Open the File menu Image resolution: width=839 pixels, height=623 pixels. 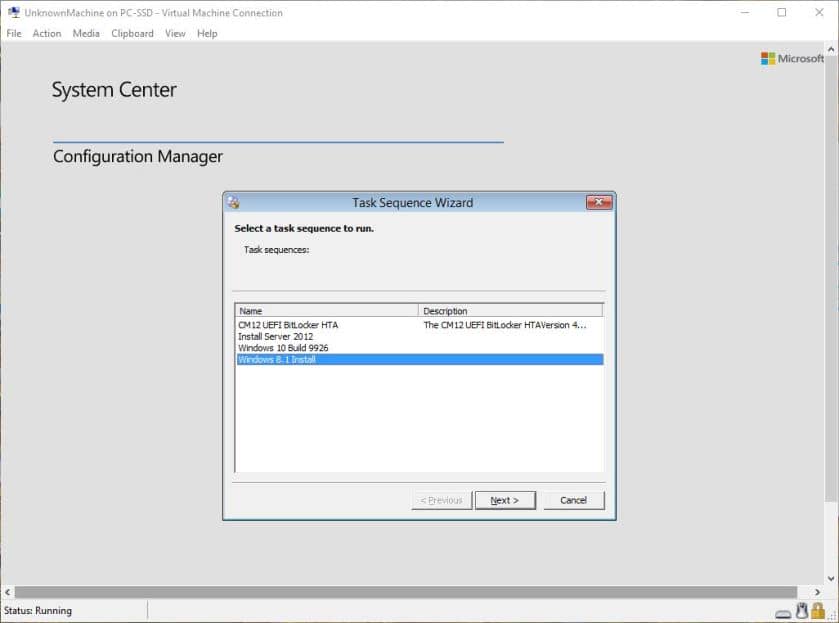coord(13,33)
